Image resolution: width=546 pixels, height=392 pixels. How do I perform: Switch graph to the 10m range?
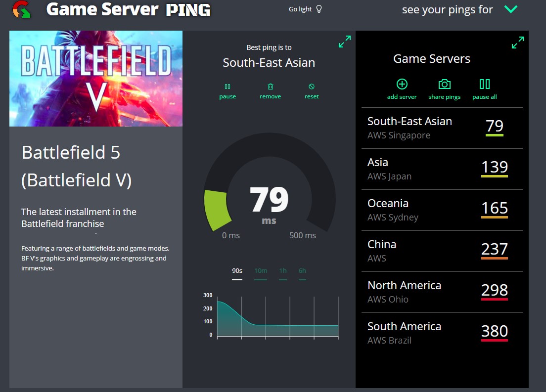tap(261, 271)
